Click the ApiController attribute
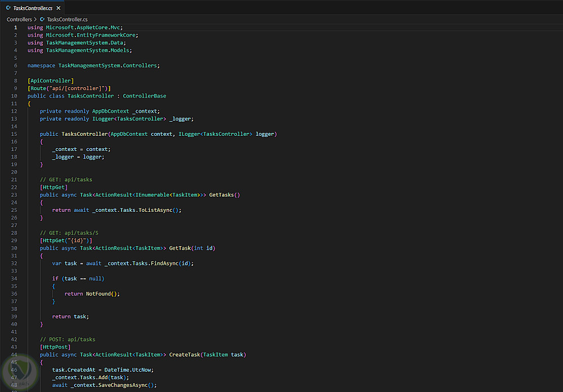563x392 pixels. 50,81
